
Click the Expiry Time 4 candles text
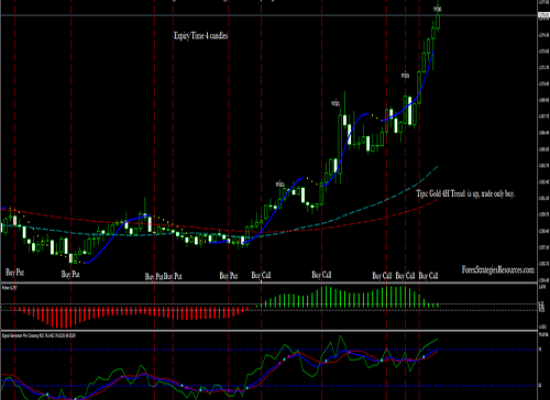[201, 36]
